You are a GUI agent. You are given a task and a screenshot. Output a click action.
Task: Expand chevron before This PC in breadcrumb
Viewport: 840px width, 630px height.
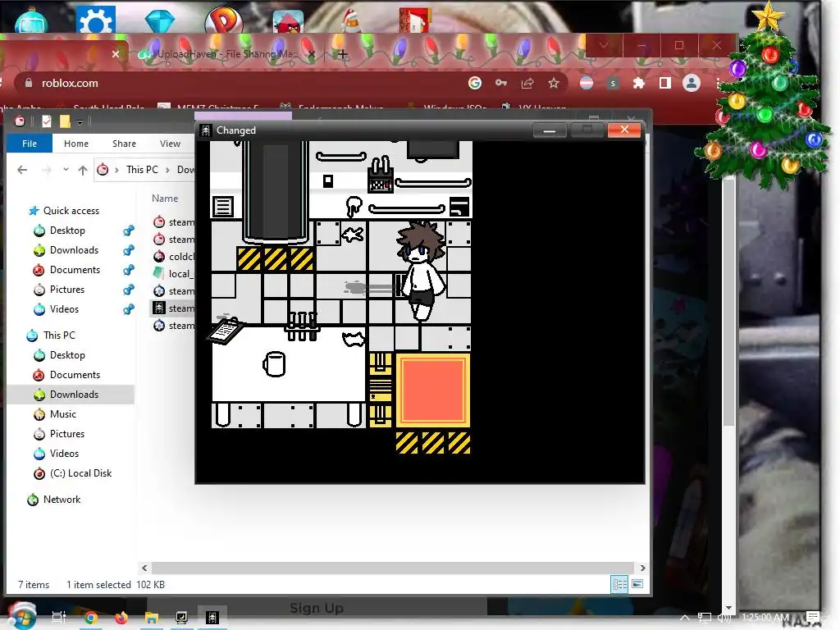[116, 170]
